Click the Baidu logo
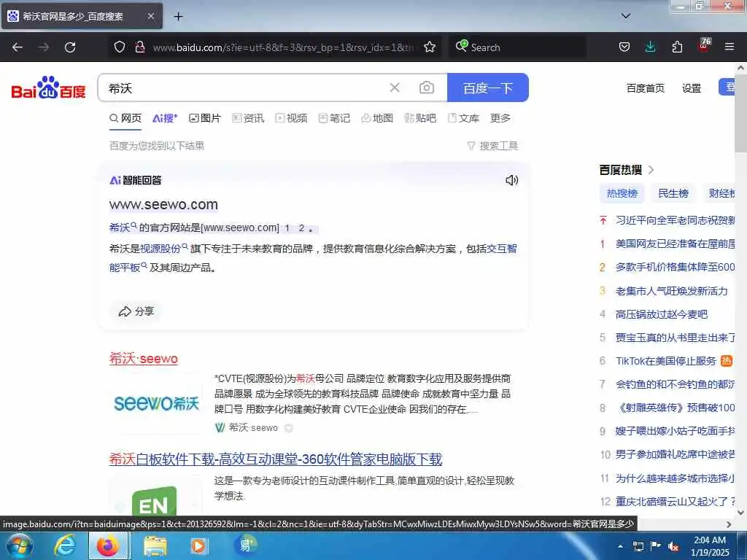The height and width of the screenshot is (560, 747). click(x=48, y=87)
